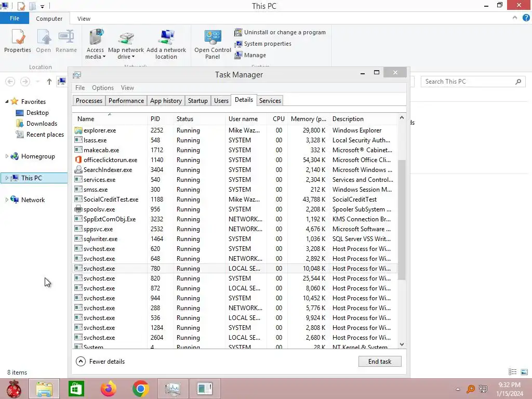Launch Firefox from the taskbar
Viewport: 532px width, 399px height.
(x=108, y=389)
